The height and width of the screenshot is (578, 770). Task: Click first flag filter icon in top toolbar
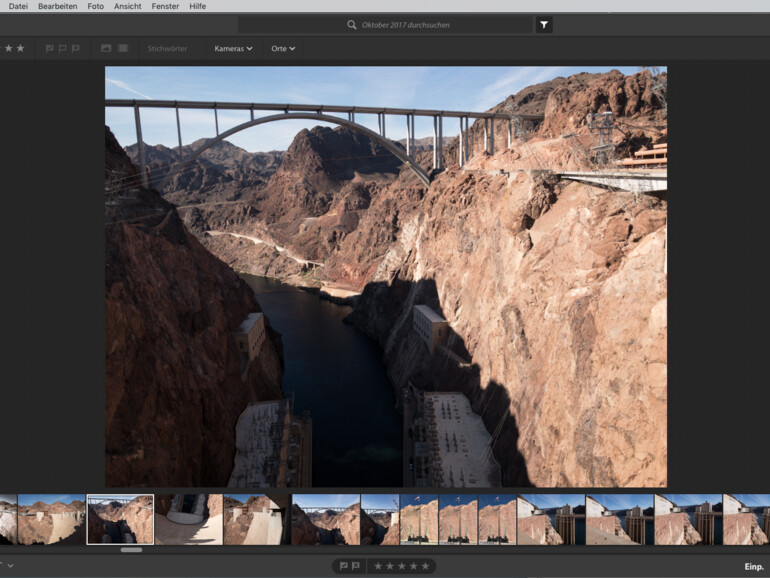tap(50, 48)
